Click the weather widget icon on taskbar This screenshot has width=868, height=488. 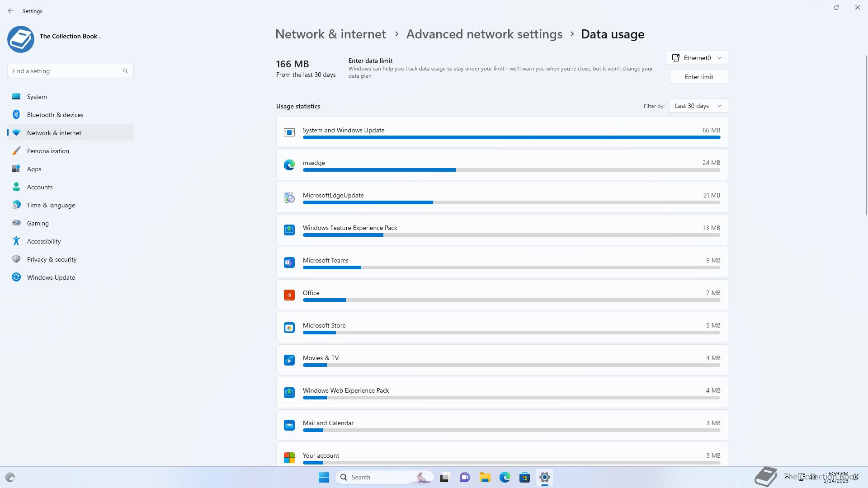click(10, 477)
